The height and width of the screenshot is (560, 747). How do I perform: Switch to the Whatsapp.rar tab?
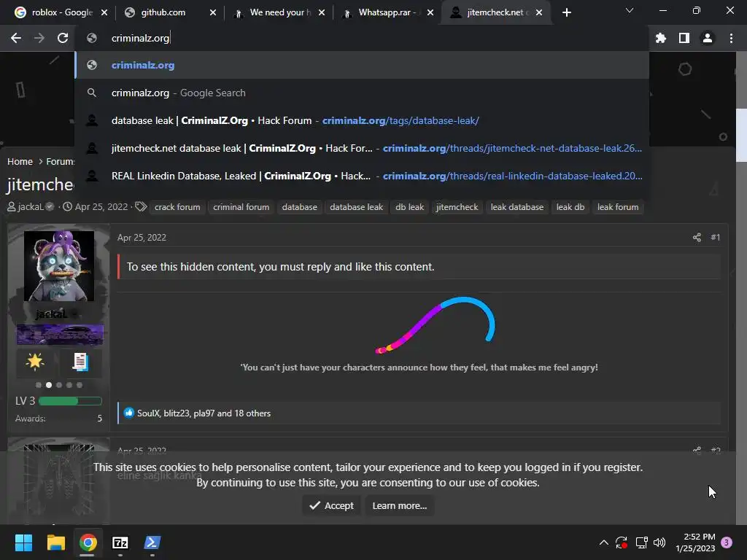(x=388, y=12)
